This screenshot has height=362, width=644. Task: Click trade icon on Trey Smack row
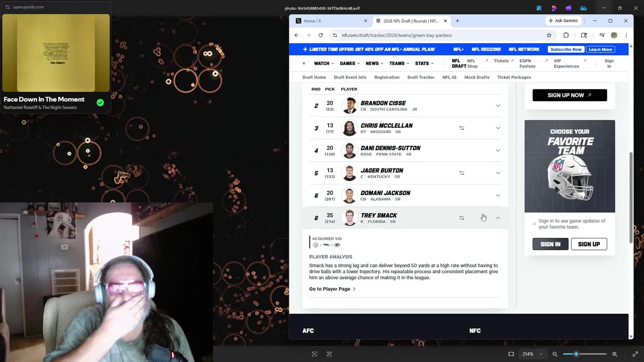coord(461,218)
